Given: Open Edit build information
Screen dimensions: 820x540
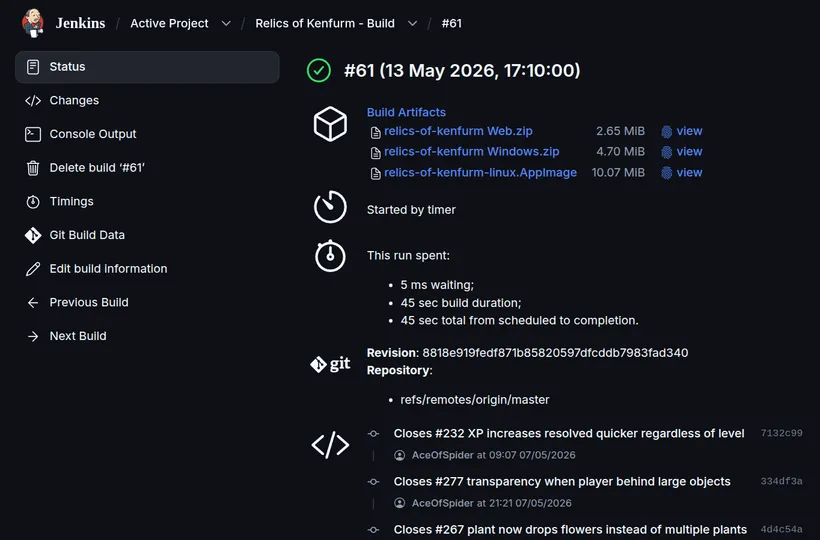Looking at the screenshot, I should pyautogui.click(x=108, y=269).
